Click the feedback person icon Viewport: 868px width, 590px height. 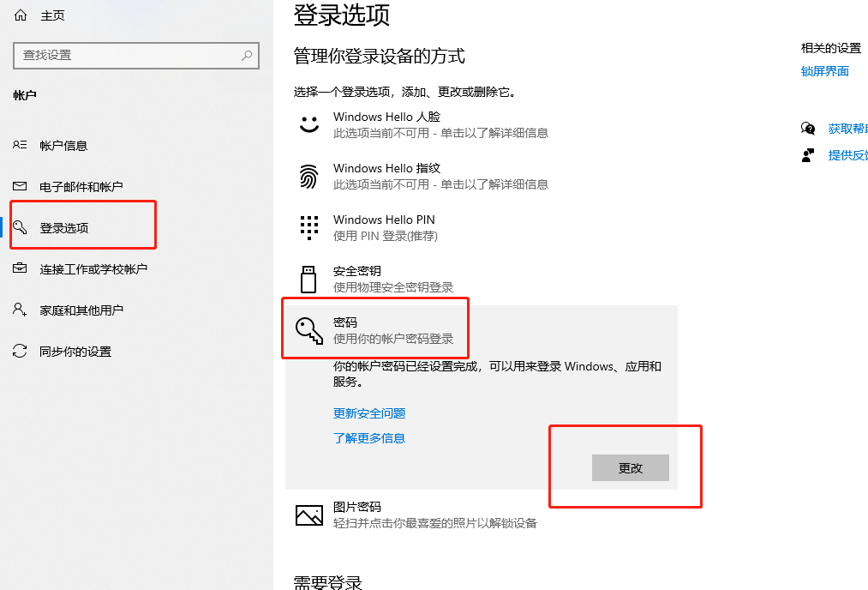808,155
